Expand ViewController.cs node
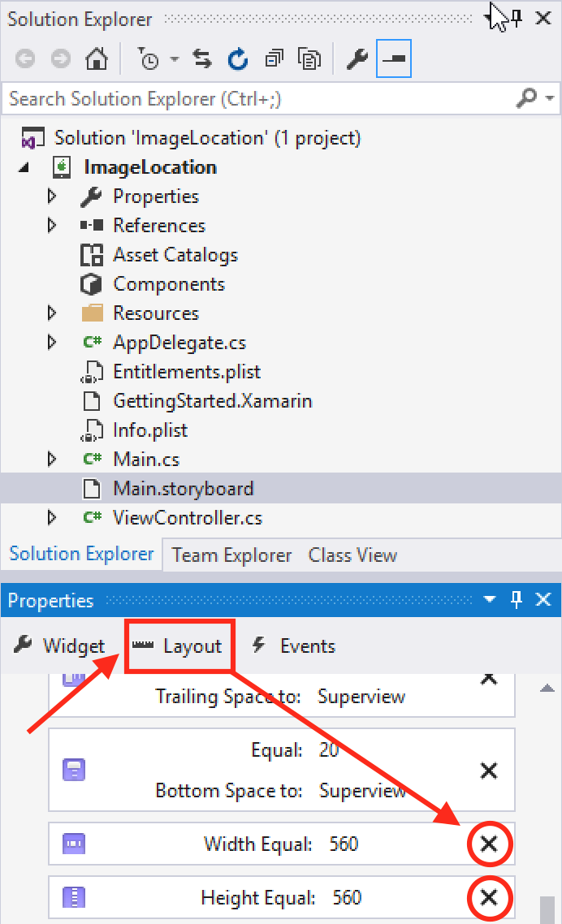The height and width of the screenshot is (924, 562). [52, 517]
